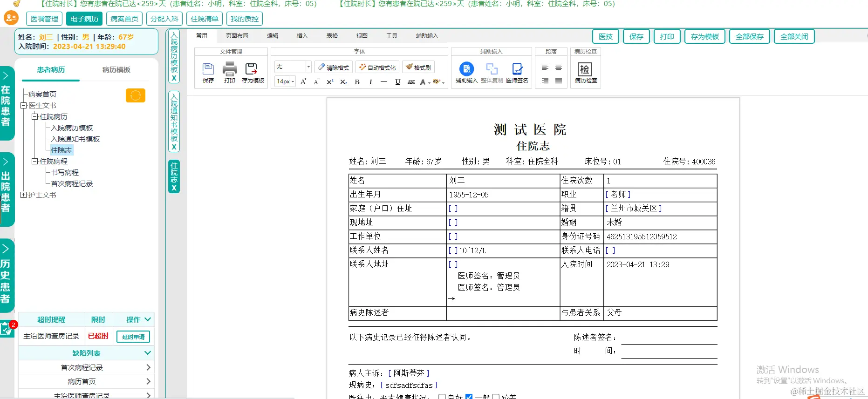The width and height of the screenshot is (868, 399).
Task: Activate the 格式刷 format painter
Action: pos(418,67)
